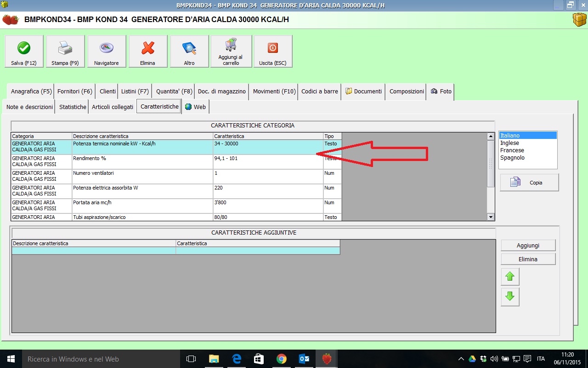Launch File Explorer from the taskbar
The height and width of the screenshot is (368, 588).
[x=214, y=359]
